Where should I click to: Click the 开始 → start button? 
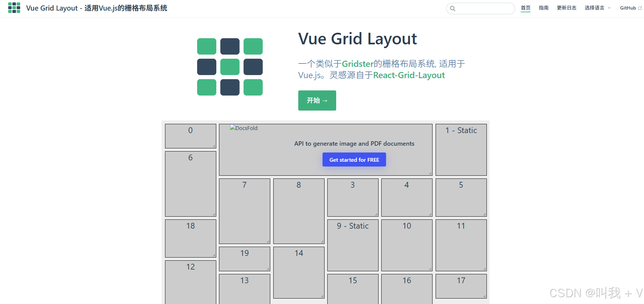click(317, 100)
